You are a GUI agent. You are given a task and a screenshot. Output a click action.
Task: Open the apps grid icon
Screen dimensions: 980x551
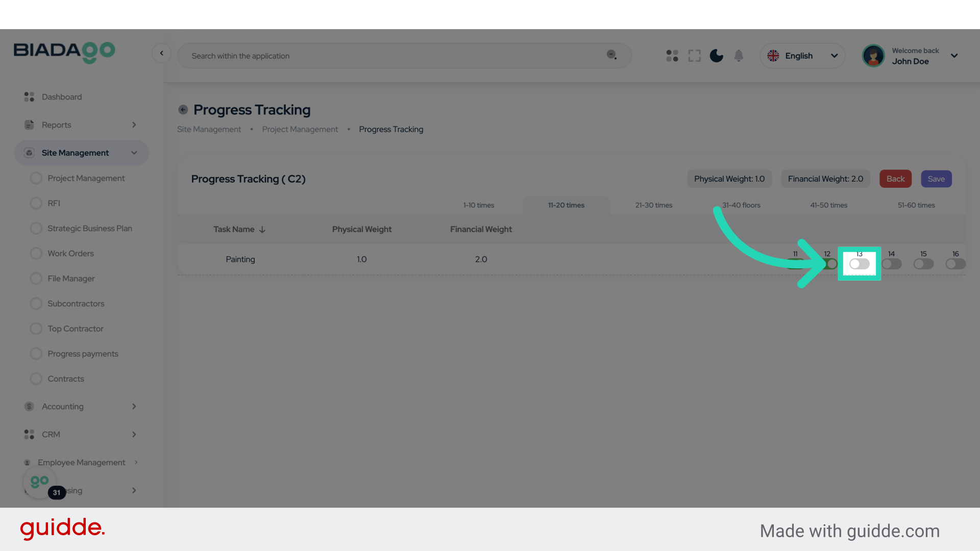click(672, 56)
